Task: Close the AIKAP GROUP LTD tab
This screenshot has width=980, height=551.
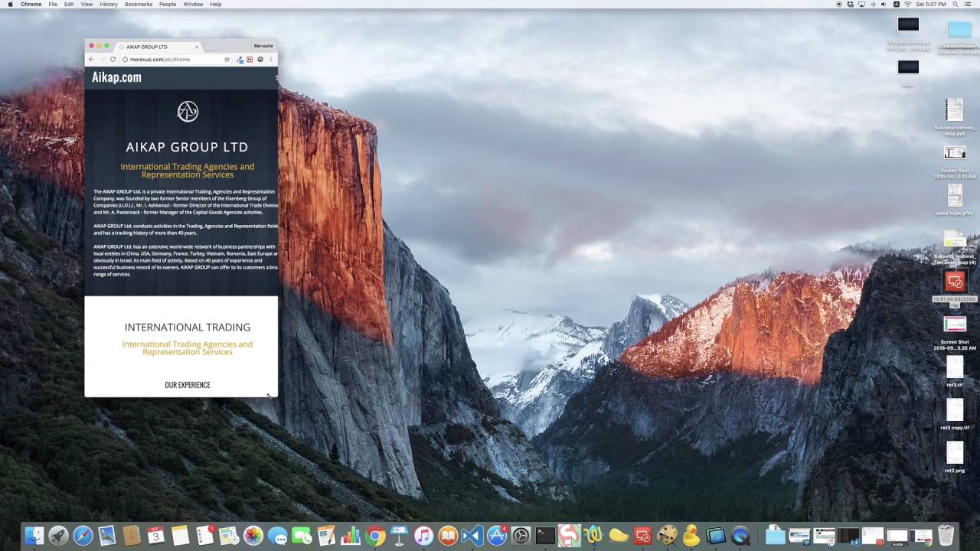Action: click(197, 47)
